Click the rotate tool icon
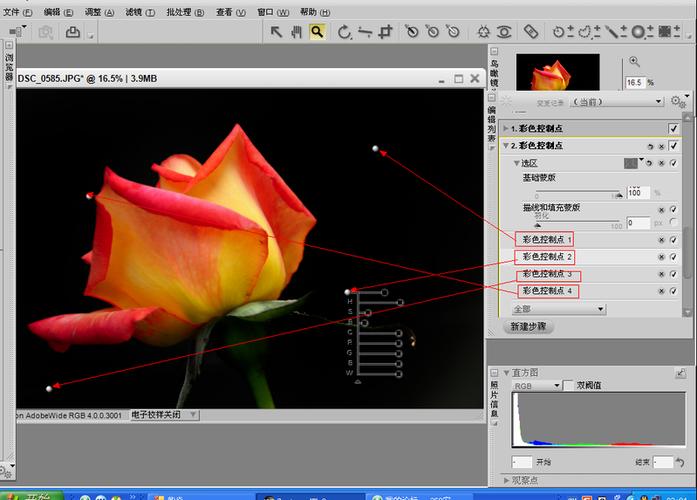The image size is (697, 500). click(344, 32)
